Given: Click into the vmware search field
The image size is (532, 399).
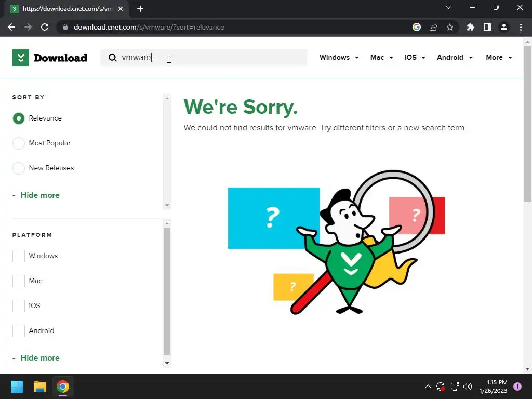Looking at the screenshot, I should coord(204,57).
